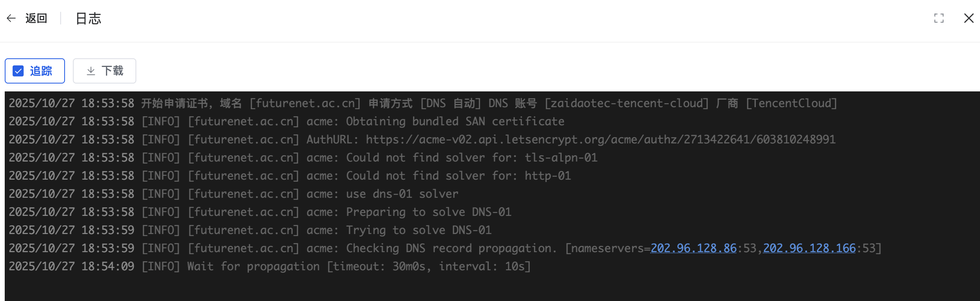This screenshot has width=980, height=301.
Task: Open the 202.96.128.166 nameserver link
Action: (809, 248)
